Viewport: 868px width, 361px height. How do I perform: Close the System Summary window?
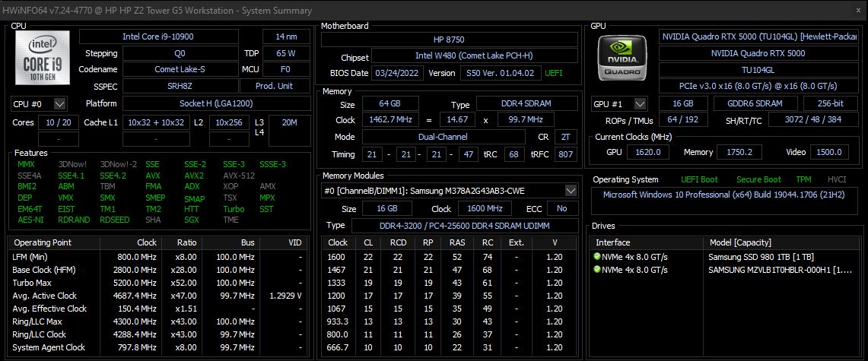coord(858,10)
